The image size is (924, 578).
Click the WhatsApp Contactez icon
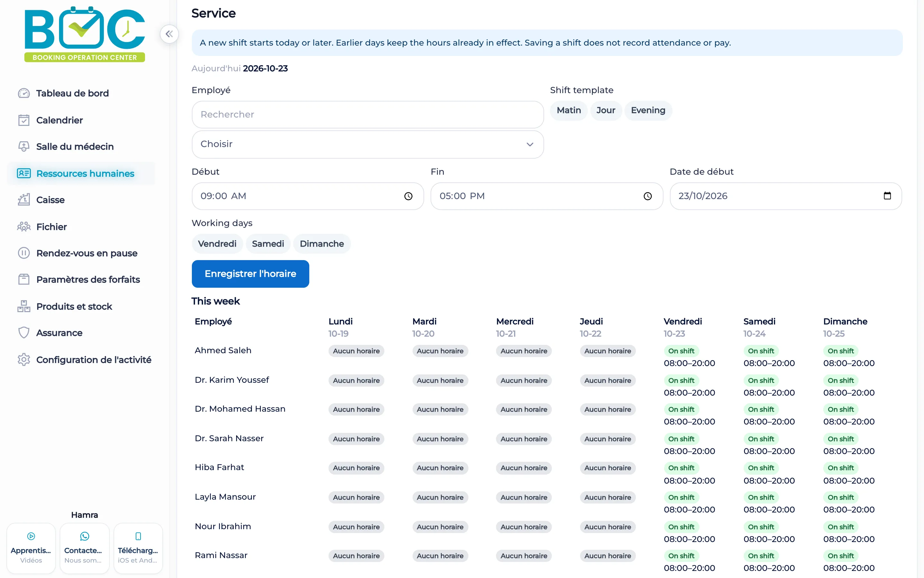(x=84, y=536)
